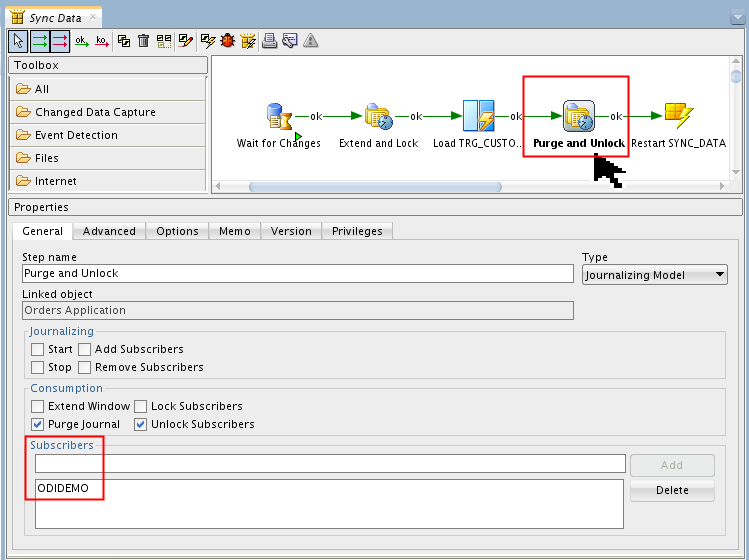Select the 'ko' failure link tool

point(102,41)
